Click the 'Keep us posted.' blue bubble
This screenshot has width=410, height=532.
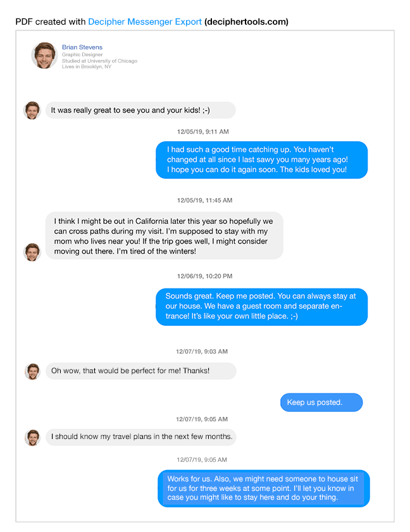point(321,403)
